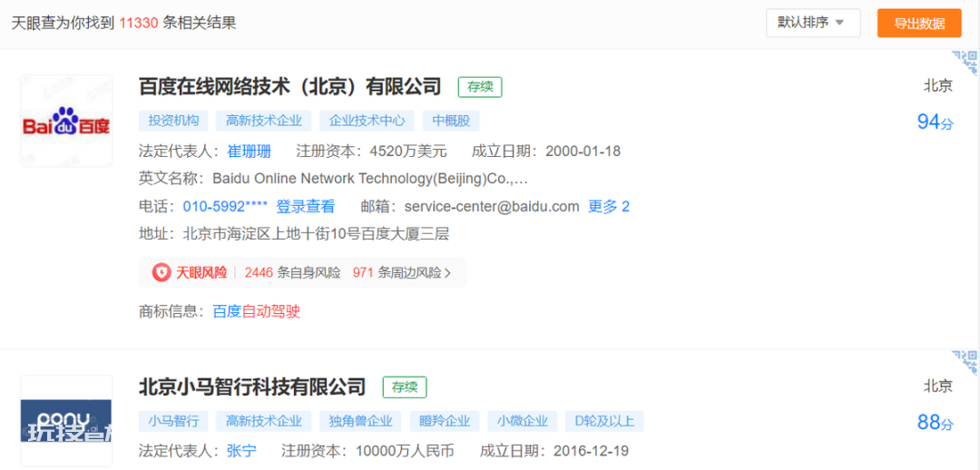
Task: Open 2446 条自身风险 details
Action: [x=292, y=272]
